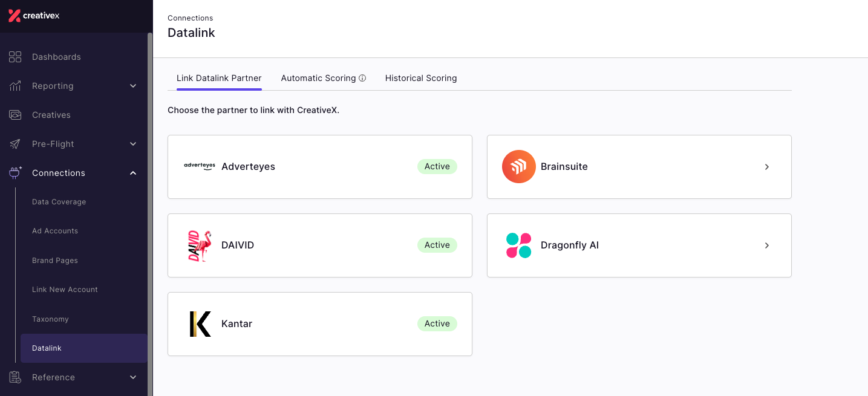Select Brand Pages submenu item
Image resolution: width=868 pixels, height=396 pixels.
point(55,261)
